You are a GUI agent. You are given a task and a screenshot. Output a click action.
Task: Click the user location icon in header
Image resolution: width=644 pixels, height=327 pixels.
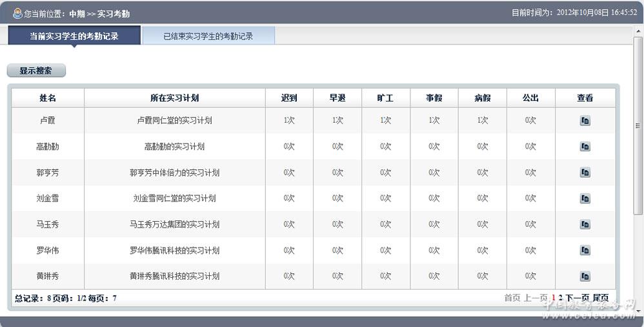[x=17, y=13]
